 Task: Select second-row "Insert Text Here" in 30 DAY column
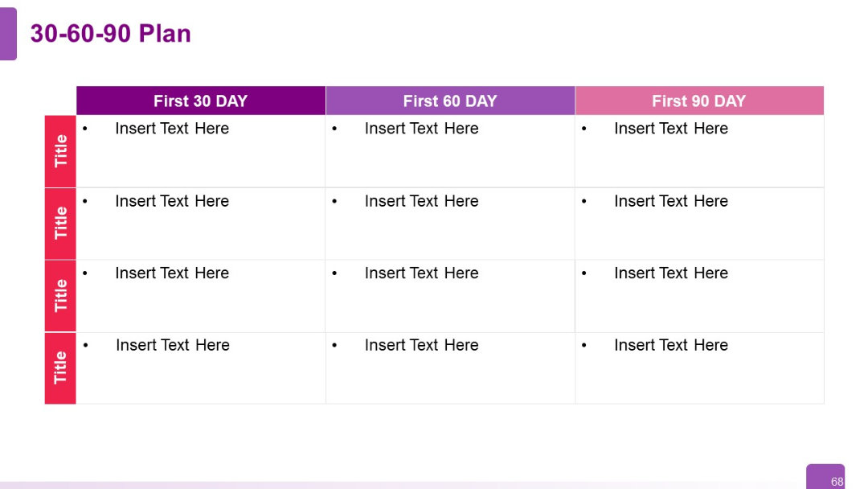point(172,201)
